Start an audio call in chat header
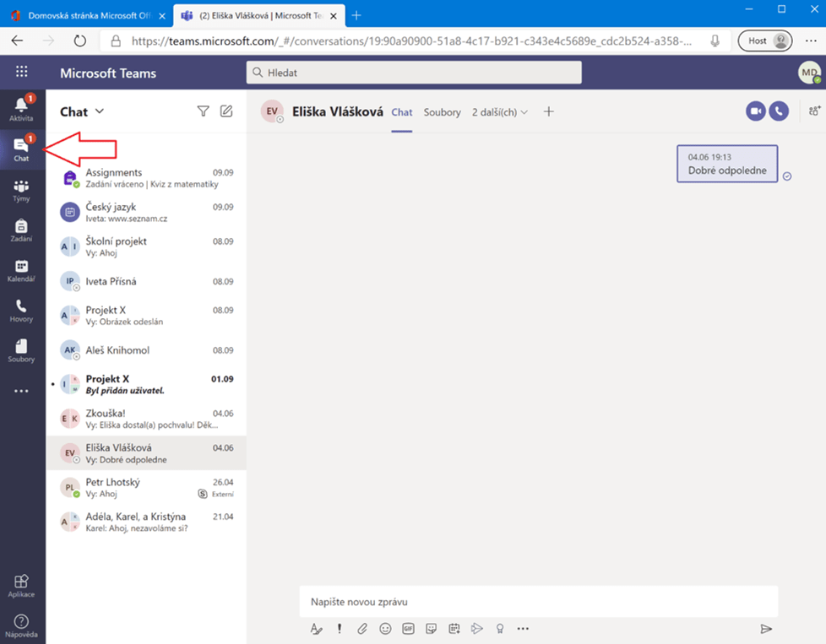Image resolution: width=826 pixels, height=644 pixels. coord(778,111)
